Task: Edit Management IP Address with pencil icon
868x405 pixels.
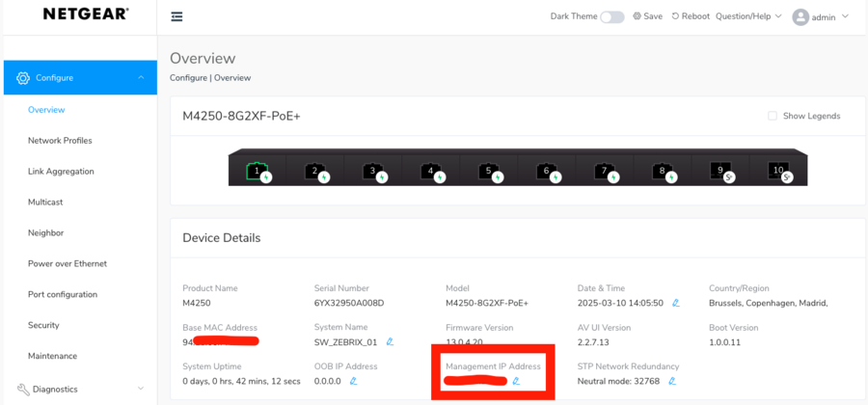Action: pos(517,381)
